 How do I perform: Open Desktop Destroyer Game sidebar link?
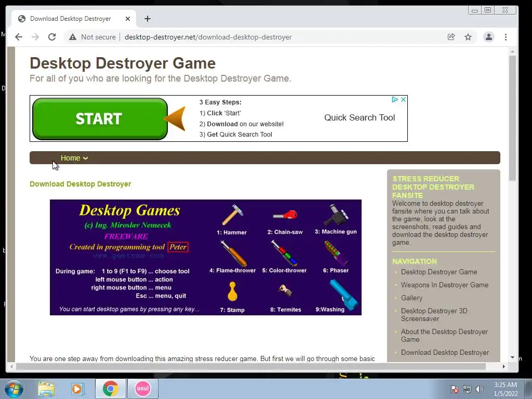point(439,272)
